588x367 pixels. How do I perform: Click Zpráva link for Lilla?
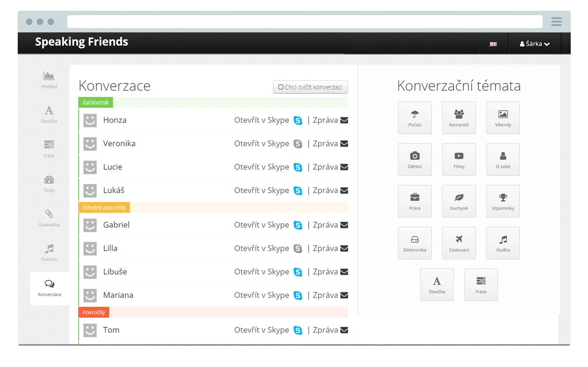(325, 248)
